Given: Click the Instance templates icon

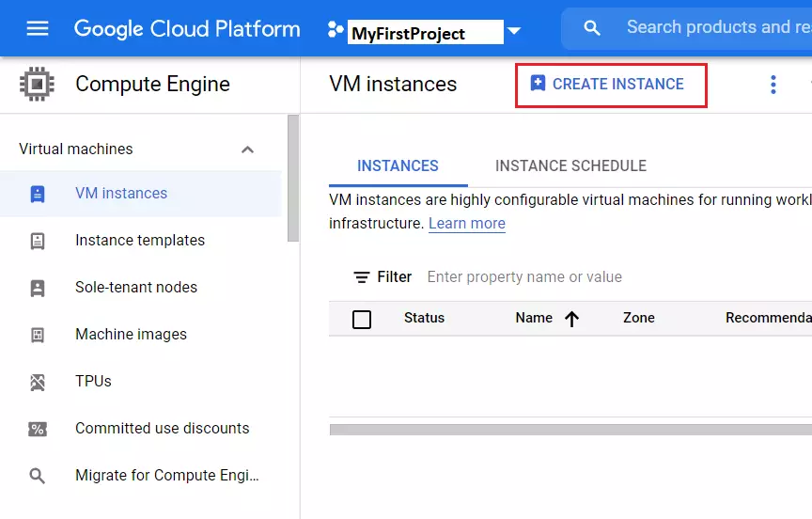Looking at the screenshot, I should 38,241.
